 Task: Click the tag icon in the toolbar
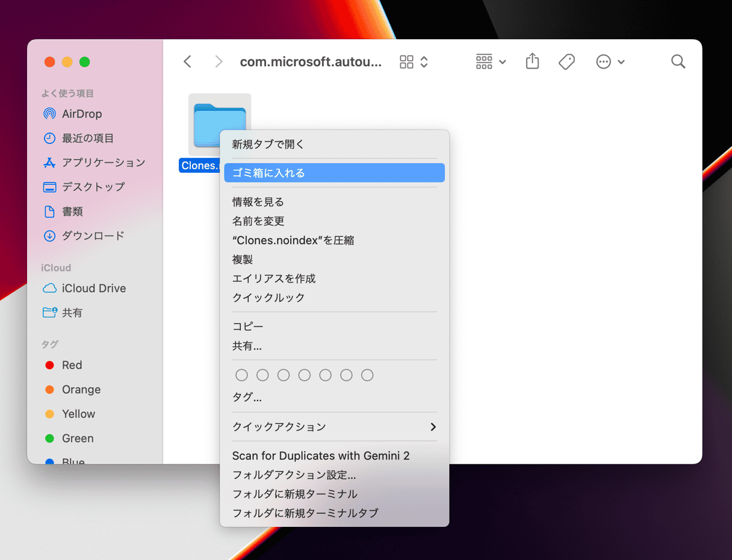pos(566,61)
